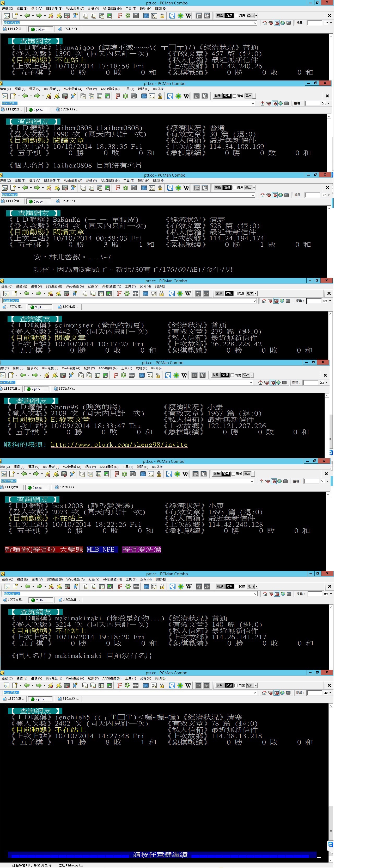Click green flower icon in BaRanKa window
The height and width of the screenshot is (868, 365).
[x=178, y=188]
